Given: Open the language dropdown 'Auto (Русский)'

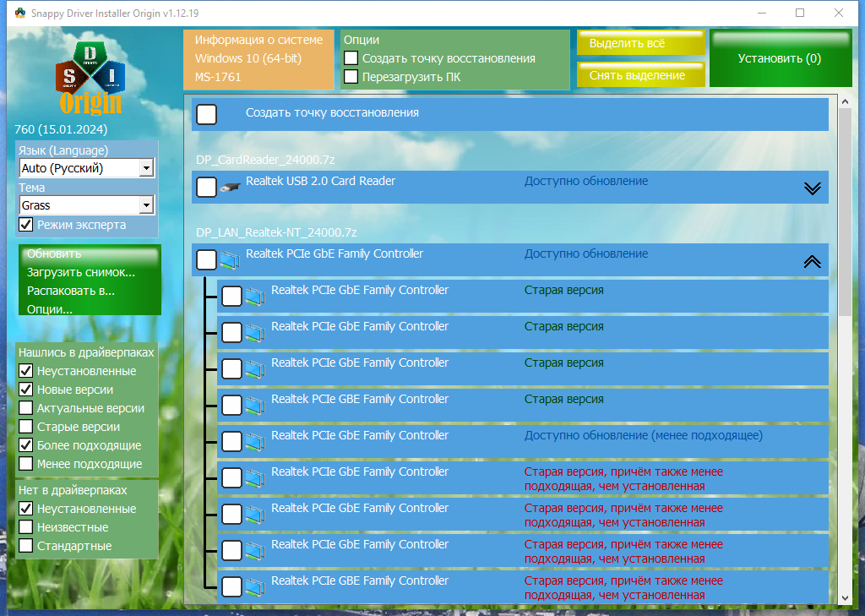Looking at the screenshot, I should (87, 168).
